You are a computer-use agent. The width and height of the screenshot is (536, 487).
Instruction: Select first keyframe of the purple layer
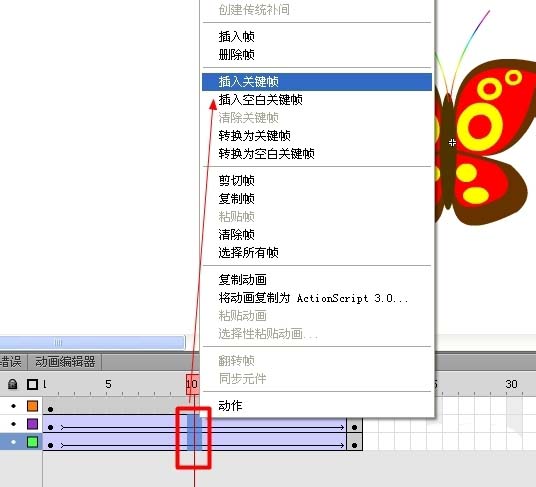click(x=51, y=427)
